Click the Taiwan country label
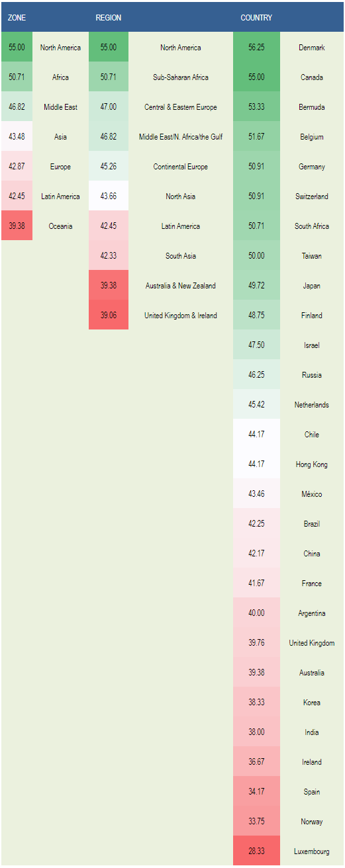Image resolution: width=345 pixels, height=868 pixels. pos(311,256)
